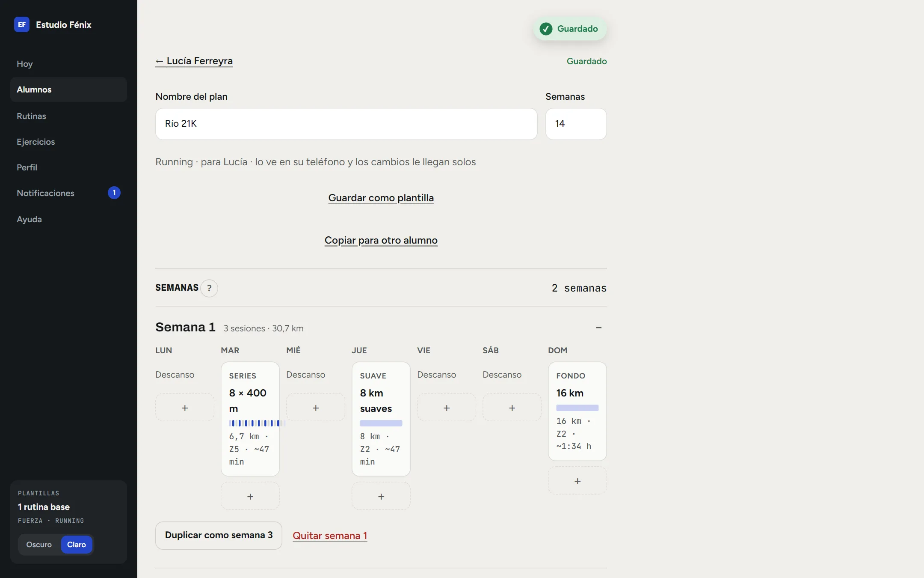Open Rutinas in the sidebar
Screen dimensions: 924x578
click(x=68, y=116)
